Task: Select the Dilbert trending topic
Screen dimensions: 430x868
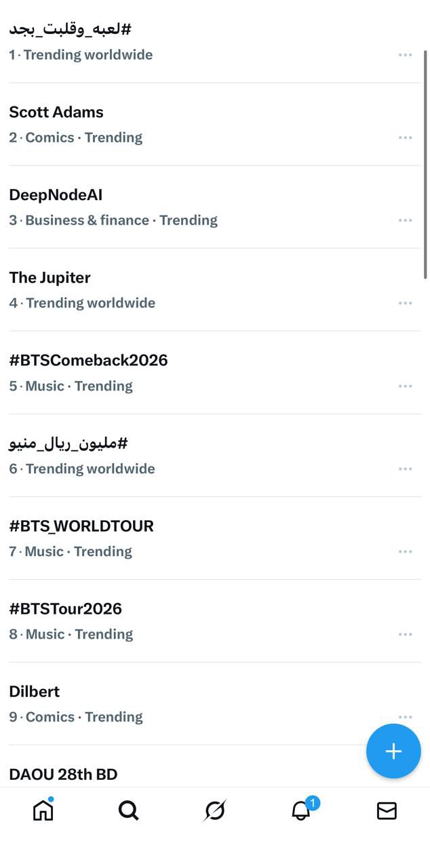Action: coord(35,692)
